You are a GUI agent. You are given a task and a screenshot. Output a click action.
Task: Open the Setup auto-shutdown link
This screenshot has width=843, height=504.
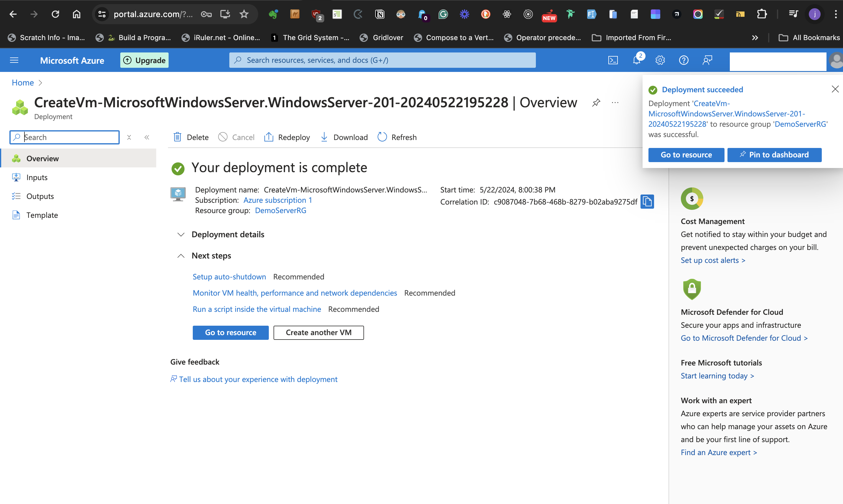(x=229, y=277)
